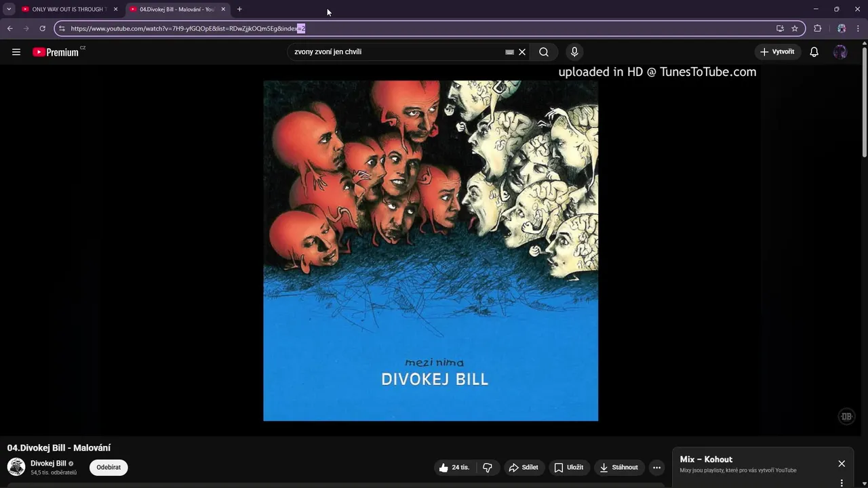868x488 pixels.
Task: Open the Vytvořit create menu
Action: (x=778, y=52)
